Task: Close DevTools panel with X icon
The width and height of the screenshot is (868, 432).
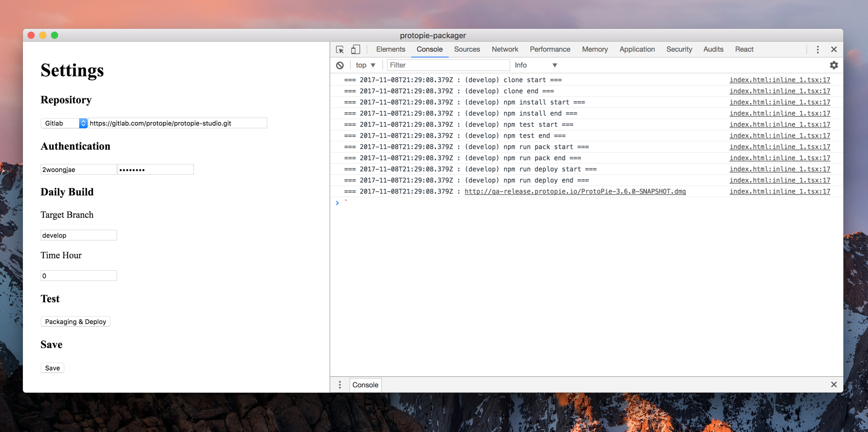Action: coord(834,49)
